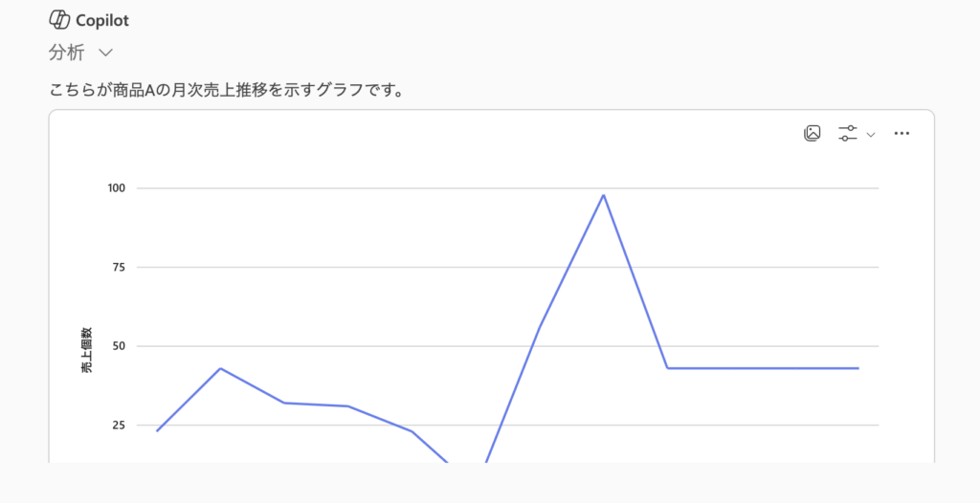
Task: Click the chart description text about 商品A
Action: [225, 91]
